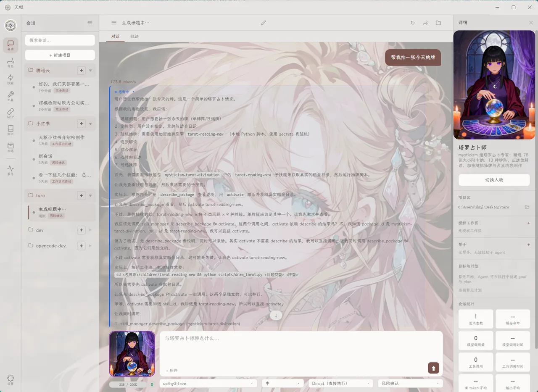Open the 风险确认 permission dropdown

coord(410,384)
